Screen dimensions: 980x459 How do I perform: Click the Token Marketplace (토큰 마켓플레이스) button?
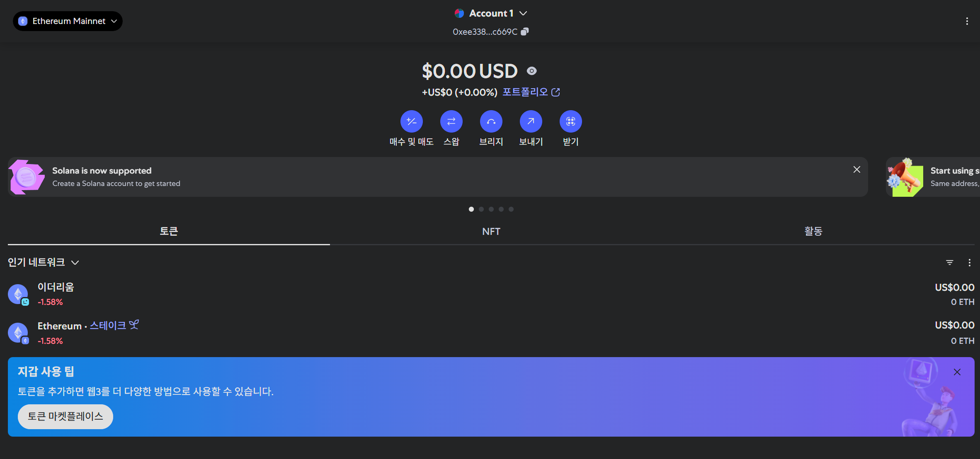coord(65,416)
